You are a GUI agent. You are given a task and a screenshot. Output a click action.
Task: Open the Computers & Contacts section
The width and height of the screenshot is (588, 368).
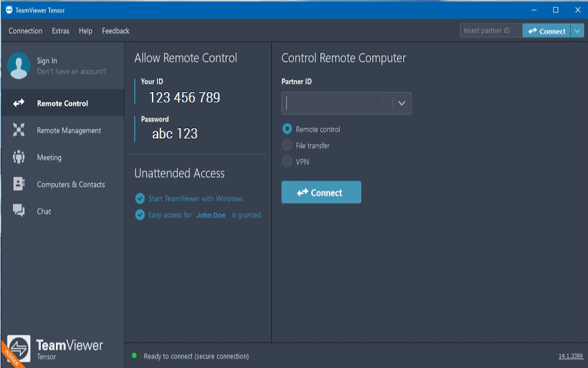click(62, 184)
